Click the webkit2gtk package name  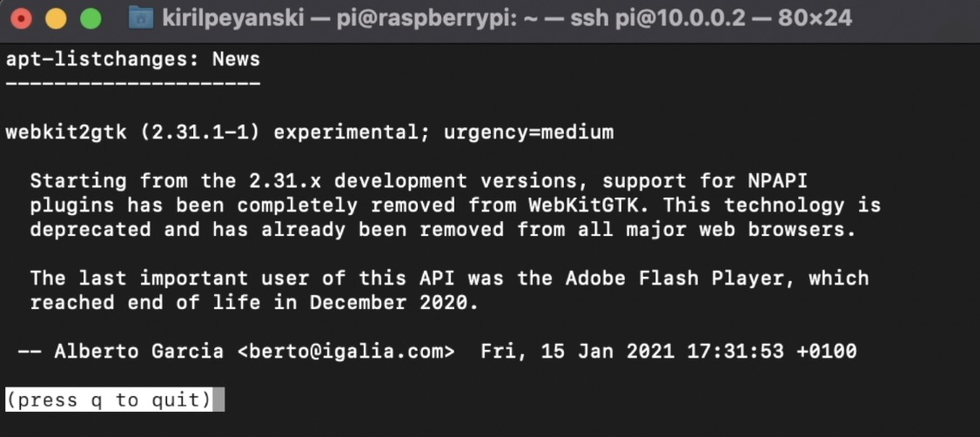[66, 132]
